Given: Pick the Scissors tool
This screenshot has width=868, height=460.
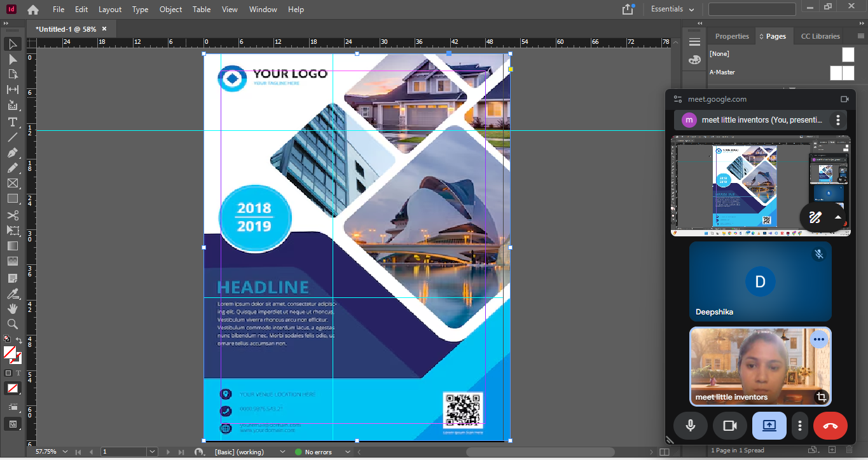Looking at the screenshot, I should pyautogui.click(x=12, y=215).
